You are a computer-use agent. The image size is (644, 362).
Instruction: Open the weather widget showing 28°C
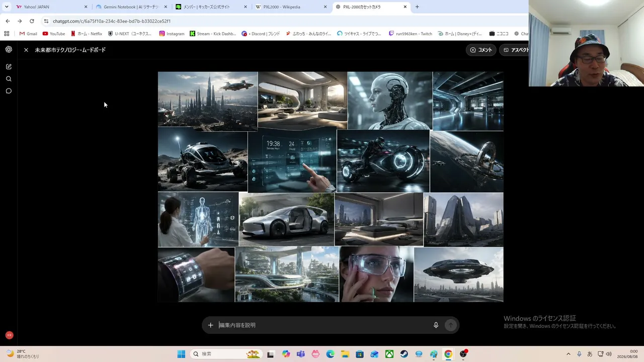[x=23, y=354]
